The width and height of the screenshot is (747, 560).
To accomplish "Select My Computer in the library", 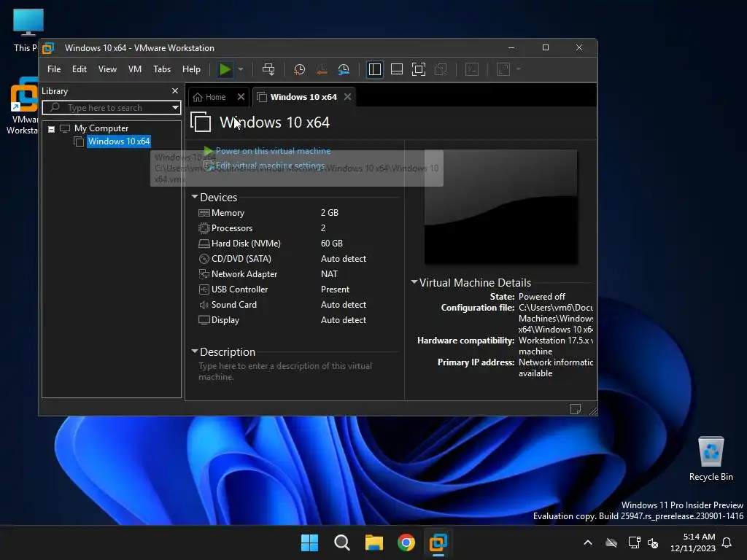I will coord(101,128).
